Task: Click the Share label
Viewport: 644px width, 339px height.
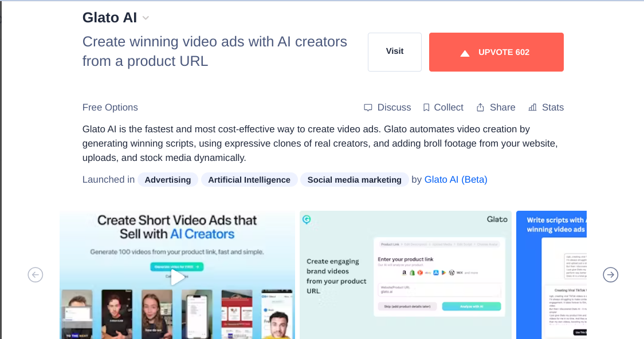Action: tap(502, 108)
